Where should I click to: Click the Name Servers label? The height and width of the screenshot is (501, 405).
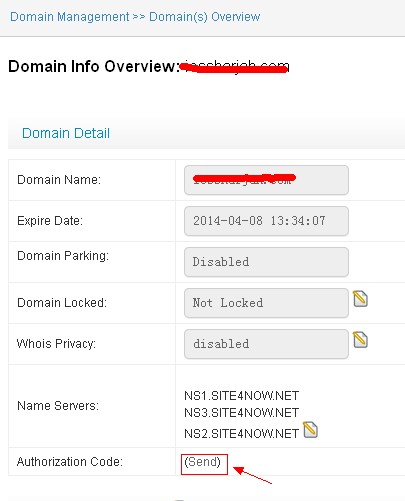pos(58,406)
